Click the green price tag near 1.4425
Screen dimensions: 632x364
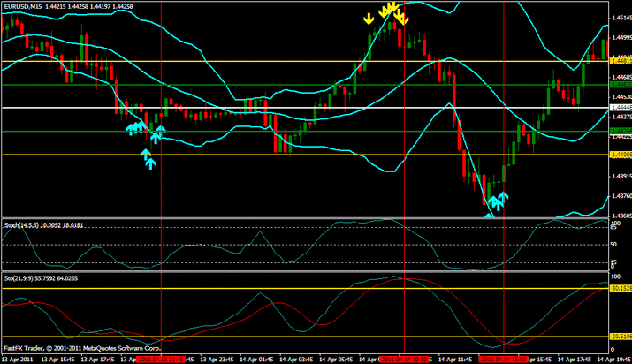point(620,131)
